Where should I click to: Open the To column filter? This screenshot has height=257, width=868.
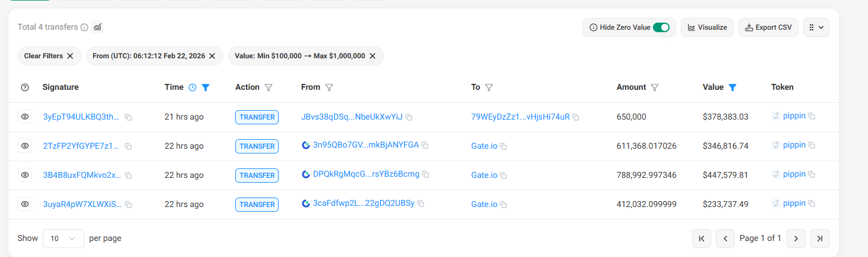489,87
